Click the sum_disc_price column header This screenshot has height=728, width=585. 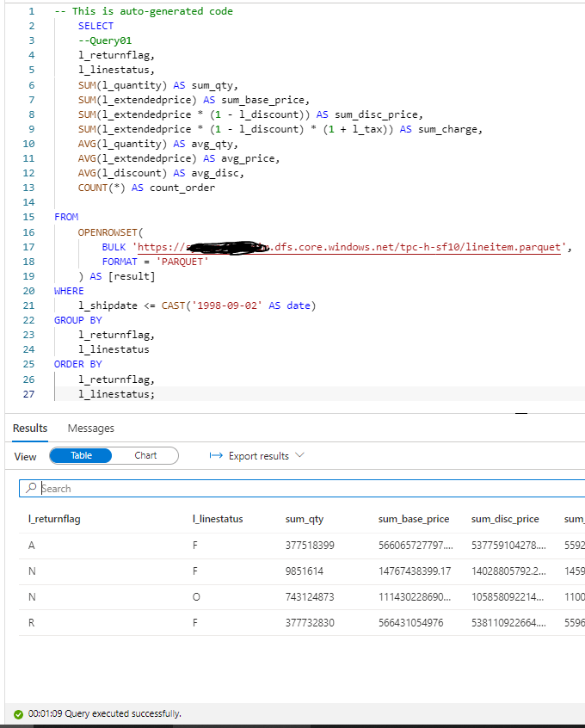[505, 519]
